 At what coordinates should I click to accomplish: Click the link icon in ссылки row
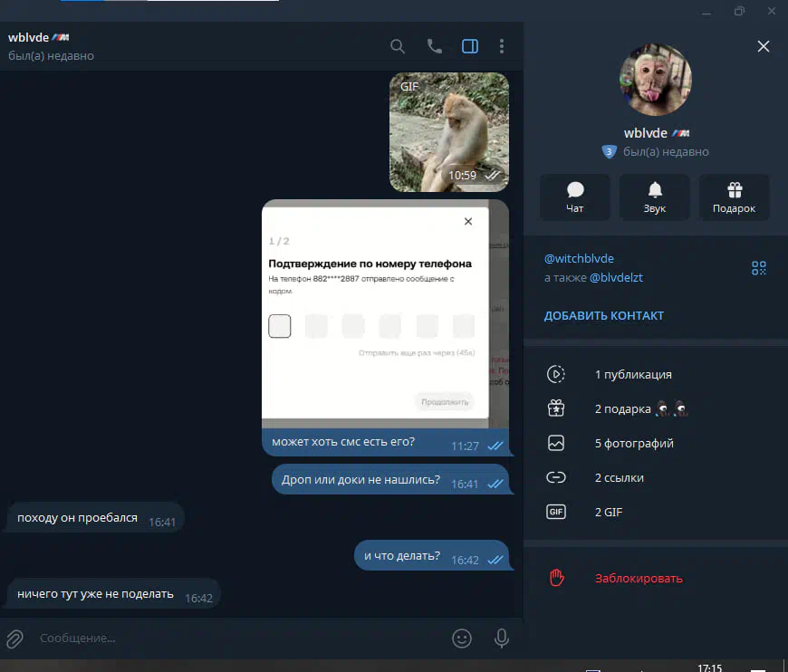tap(556, 477)
